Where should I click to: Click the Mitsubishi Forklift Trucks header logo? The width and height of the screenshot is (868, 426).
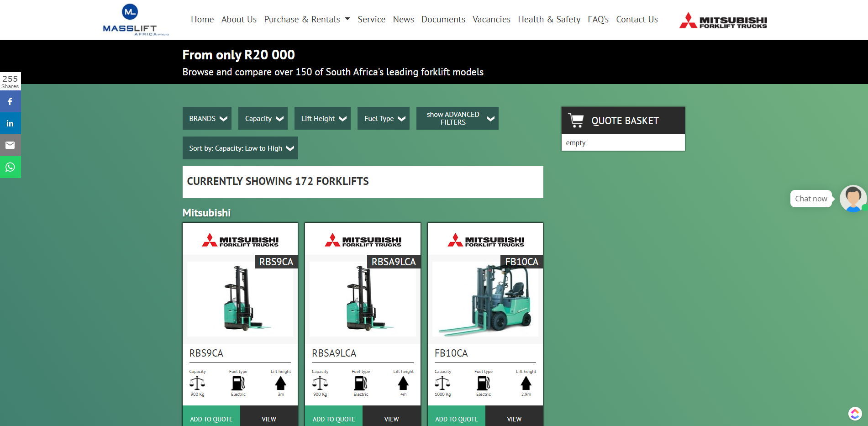point(723,21)
